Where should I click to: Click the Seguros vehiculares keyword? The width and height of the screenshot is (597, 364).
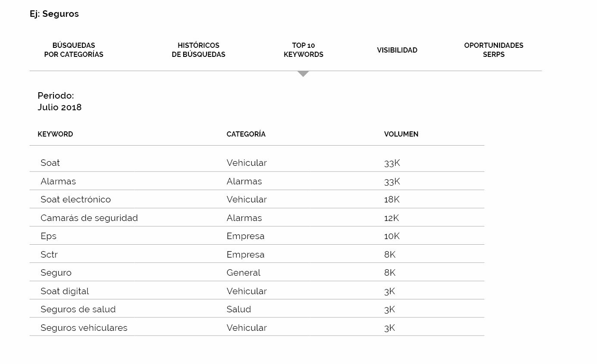(x=84, y=328)
